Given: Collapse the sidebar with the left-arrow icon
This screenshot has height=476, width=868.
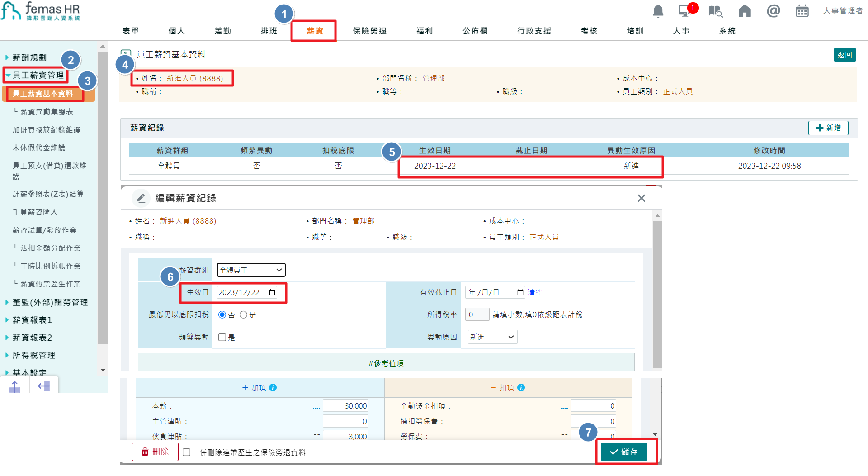Looking at the screenshot, I should pos(44,386).
